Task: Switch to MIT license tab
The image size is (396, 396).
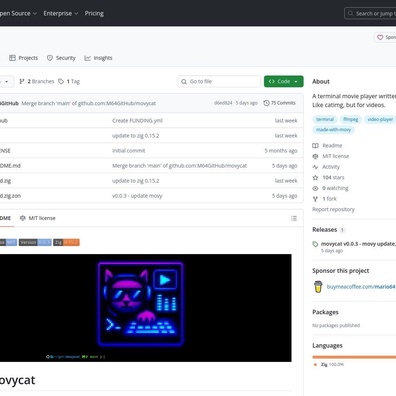Action: [37, 218]
